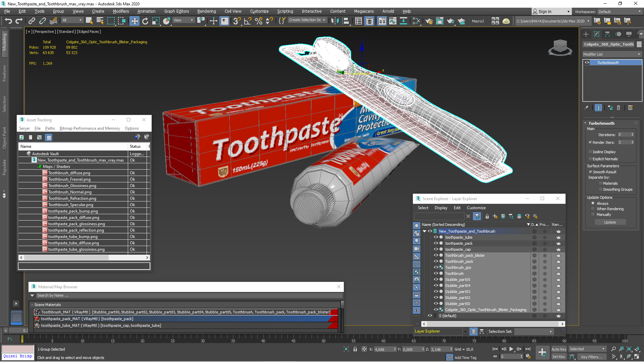The image size is (644, 362).
Task: Open the Create Selection Set dropdown
Action: 307,20
